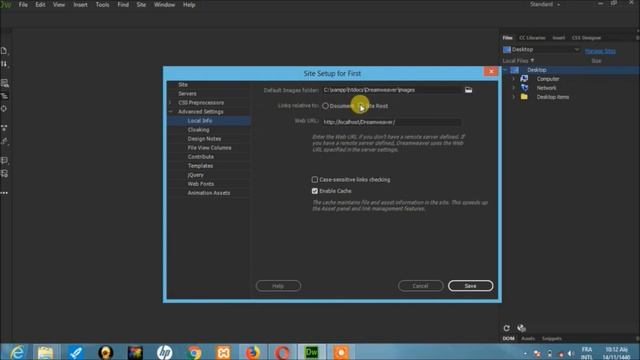Image resolution: width=640 pixels, height=360 pixels.
Task: Open the Standard workspace dropdown
Action: 545,4
